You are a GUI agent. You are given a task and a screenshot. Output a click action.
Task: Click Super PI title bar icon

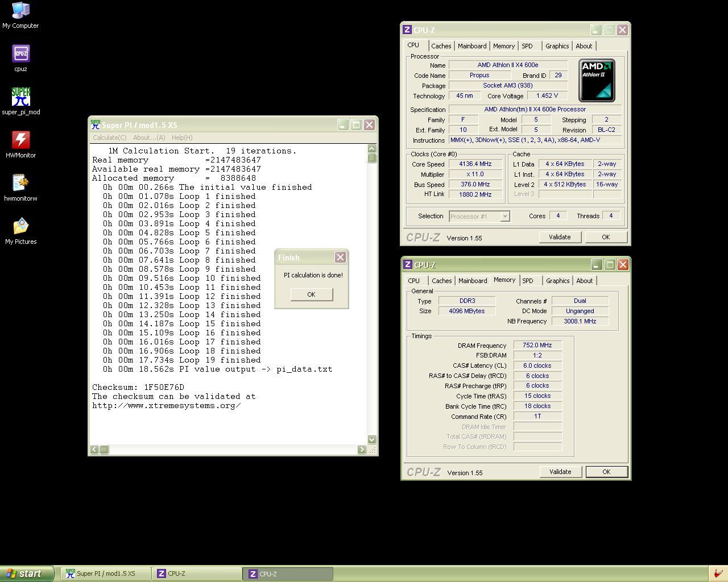pyautogui.click(x=96, y=124)
